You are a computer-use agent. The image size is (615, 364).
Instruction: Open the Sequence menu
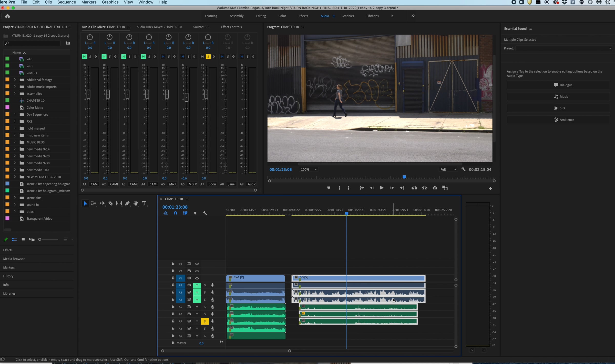tap(66, 2)
